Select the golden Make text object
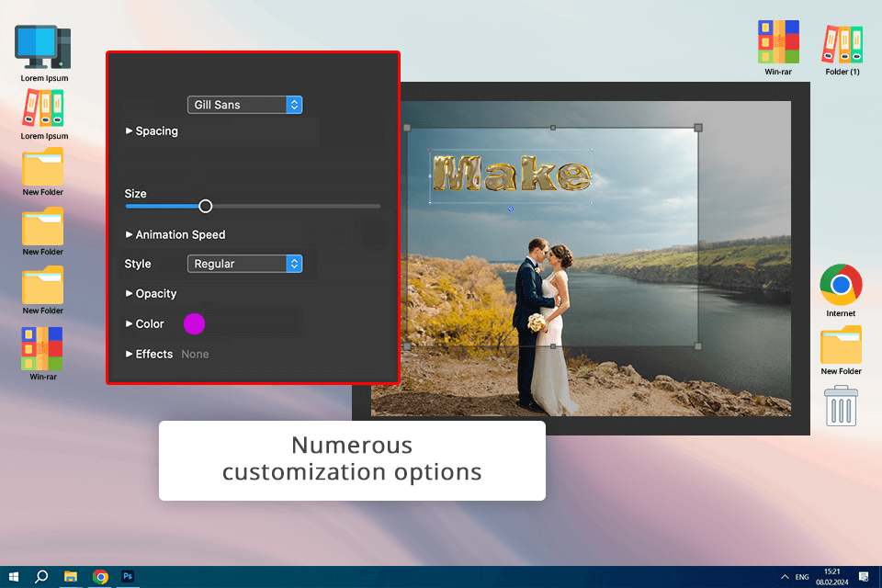 [x=512, y=174]
